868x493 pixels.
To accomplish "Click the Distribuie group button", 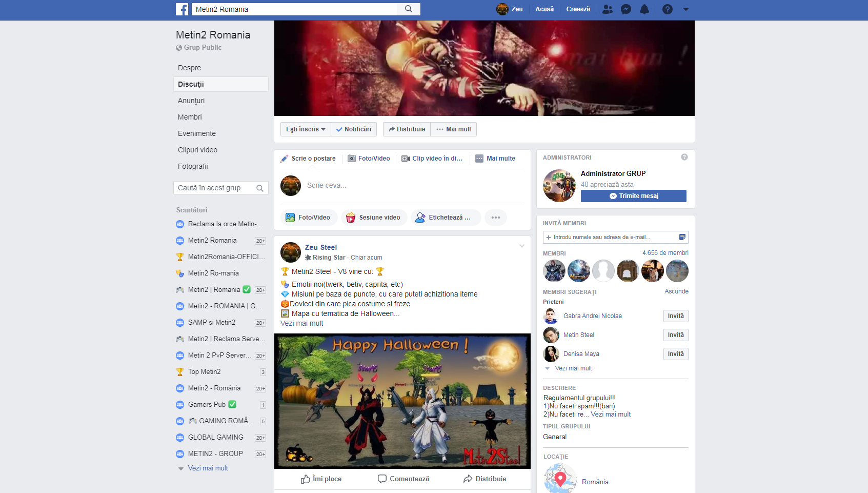I will tap(407, 129).
